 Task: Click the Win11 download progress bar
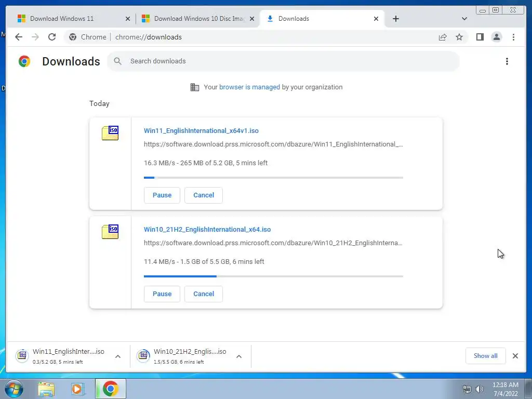pyautogui.click(x=273, y=178)
